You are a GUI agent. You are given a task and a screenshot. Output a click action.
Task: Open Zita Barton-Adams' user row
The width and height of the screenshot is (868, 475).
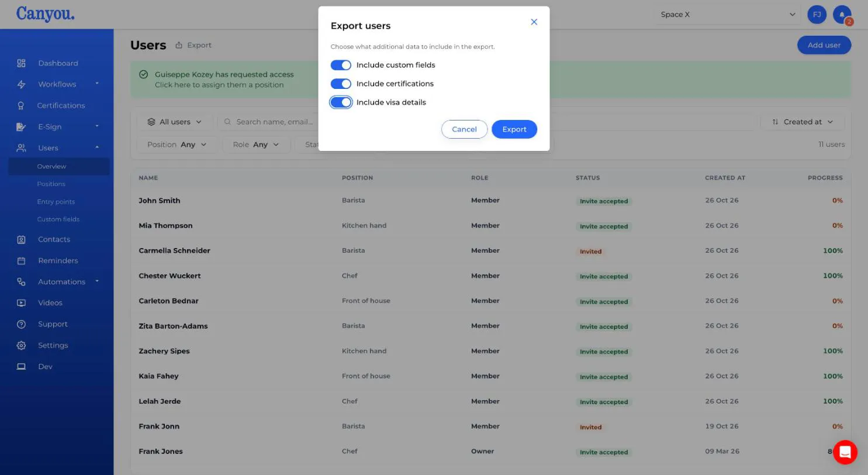[490, 326]
